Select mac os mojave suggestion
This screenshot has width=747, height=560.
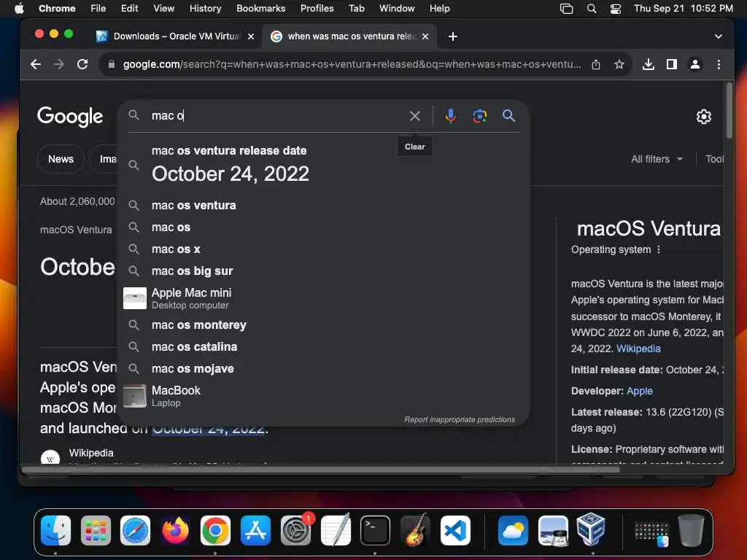324,368
